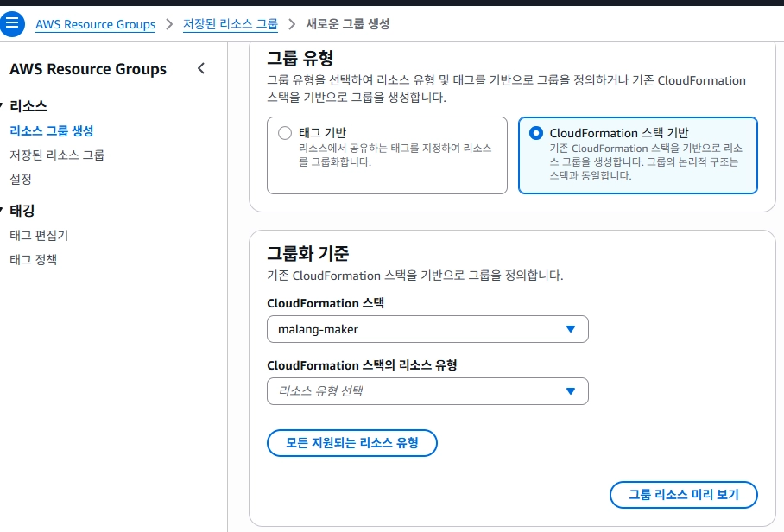
Task: Click the AWS Resource Groups sidebar title
Action: click(88, 69)
